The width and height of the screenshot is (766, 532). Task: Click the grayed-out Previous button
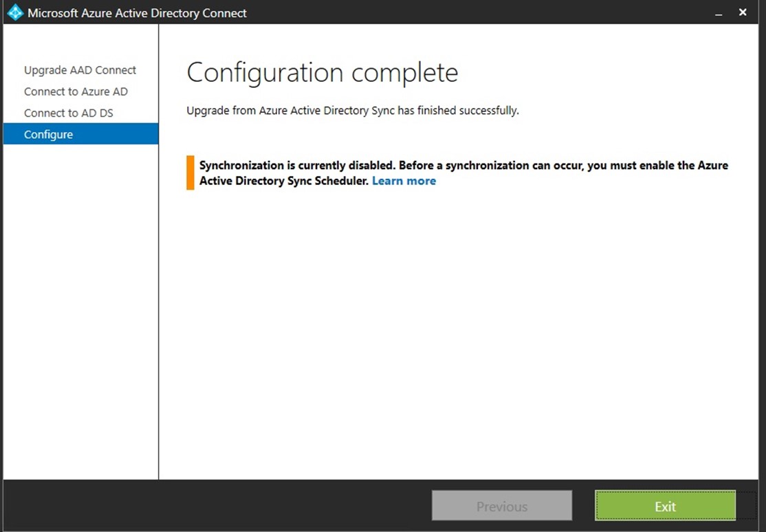[502, 506]
